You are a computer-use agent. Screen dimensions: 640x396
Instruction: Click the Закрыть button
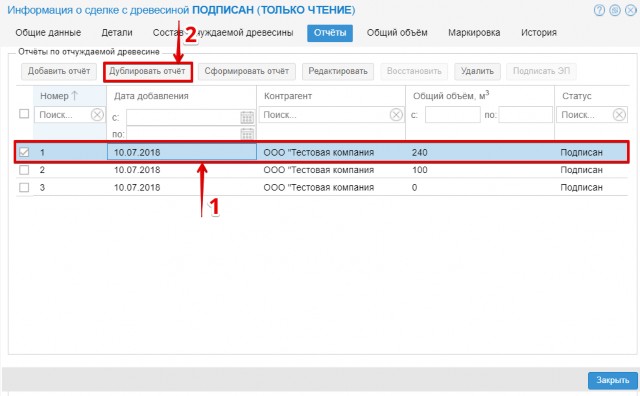pyautogui.click(x=613, y=380)
